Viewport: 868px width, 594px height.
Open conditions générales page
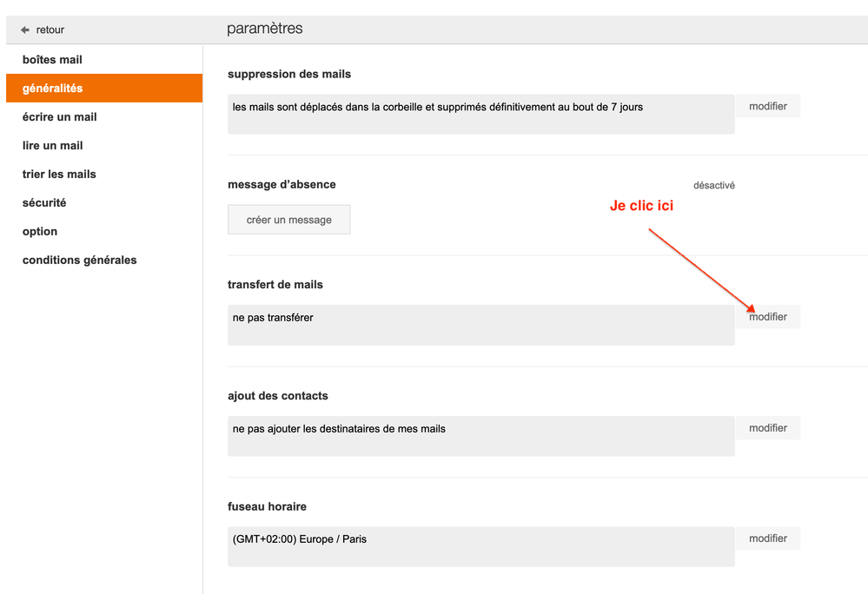pyautogui.click(x=80, y=261)
